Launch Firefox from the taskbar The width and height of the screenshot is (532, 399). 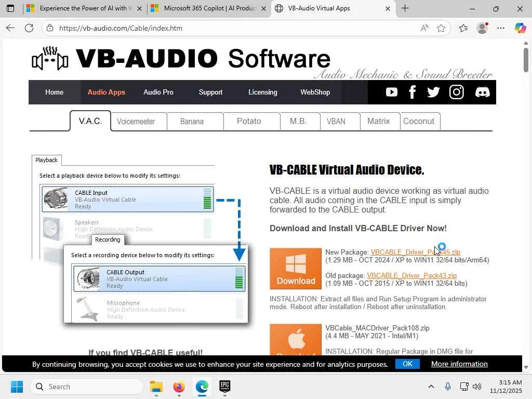tap(179, 387)
